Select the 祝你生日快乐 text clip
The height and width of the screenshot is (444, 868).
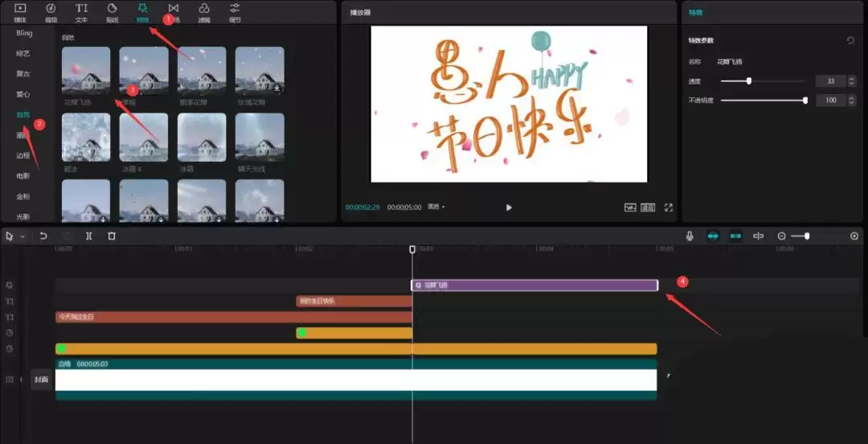(x=354, y=302)
